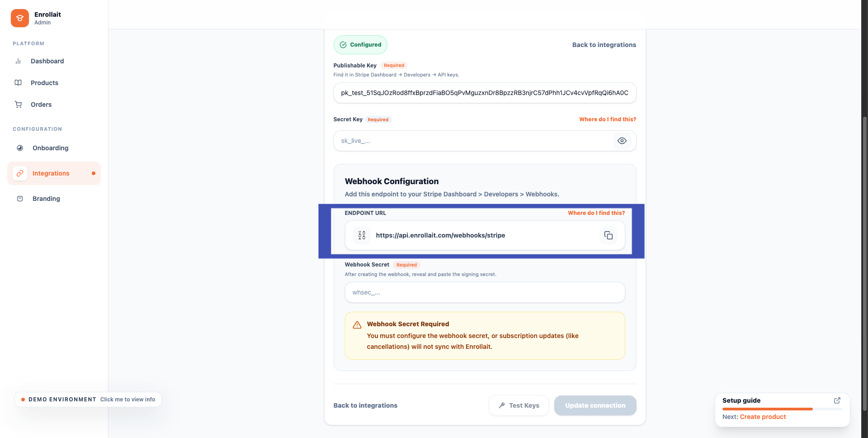This screenshot has height=438, width=868.
Task: Click the Onboarding globe icon
Action: point(19,148)
